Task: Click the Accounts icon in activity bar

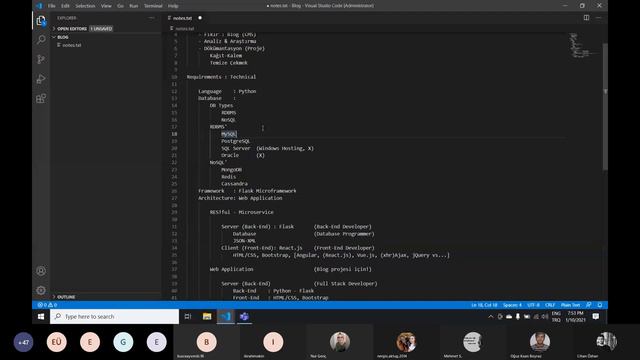Action: point(41,271)
